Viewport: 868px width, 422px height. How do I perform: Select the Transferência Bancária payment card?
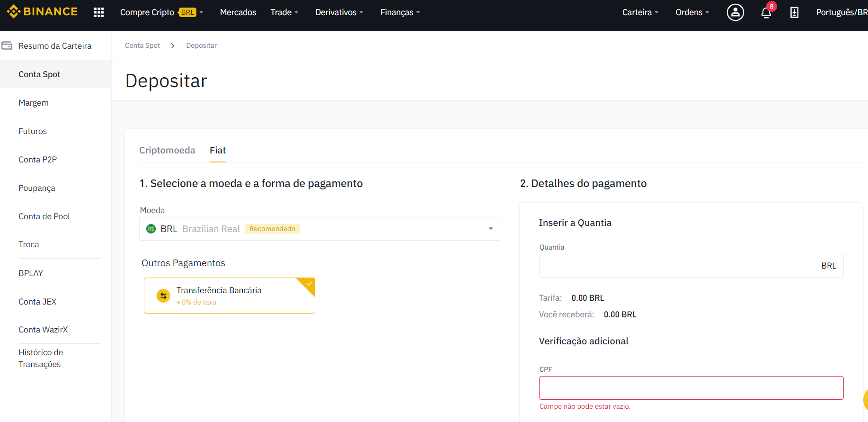(230, 296)
